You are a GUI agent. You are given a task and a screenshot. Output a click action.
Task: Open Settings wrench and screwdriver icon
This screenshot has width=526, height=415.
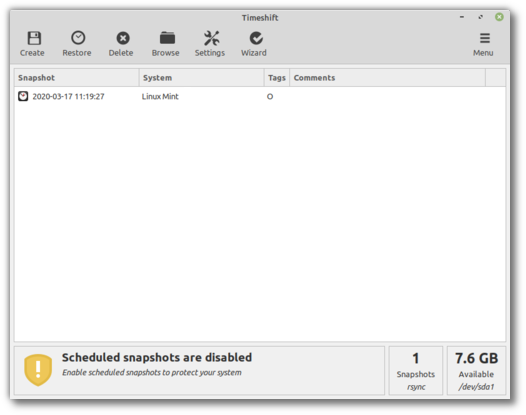point(211,38)
